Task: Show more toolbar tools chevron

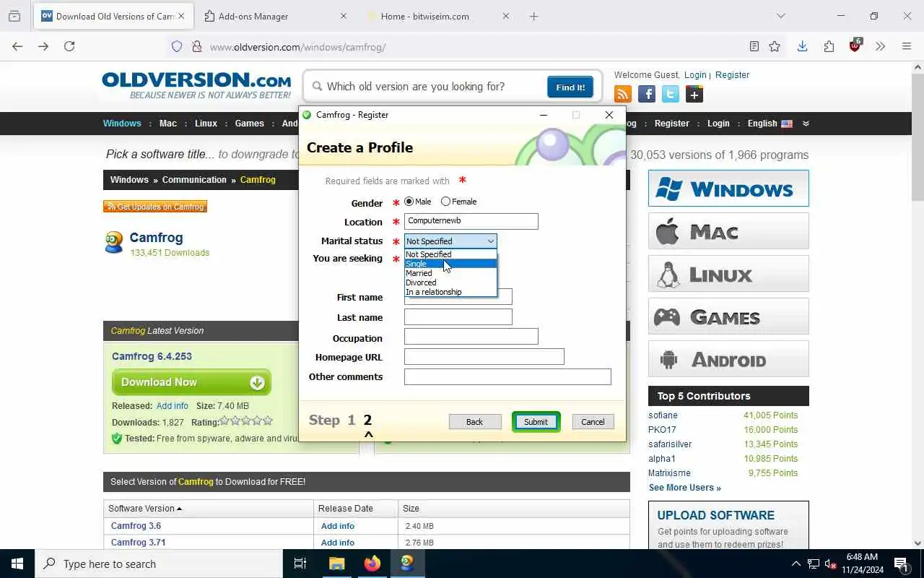Action: 880,46
